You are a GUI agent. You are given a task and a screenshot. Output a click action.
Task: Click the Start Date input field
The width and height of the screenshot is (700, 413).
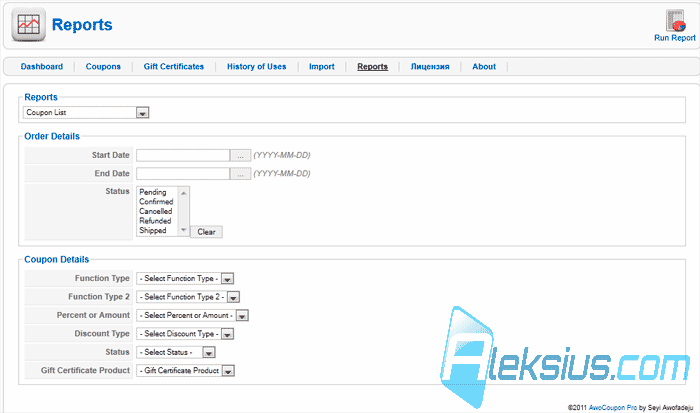(183, 155)
